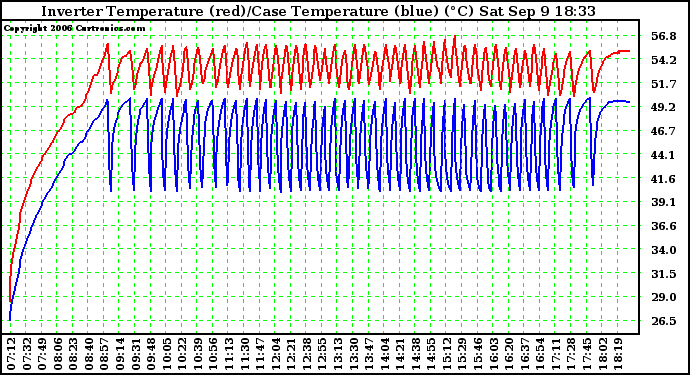Click the 12:21 time label
Image resolution: width=690 pixels, height=375 pixels.
pos(291,354)
